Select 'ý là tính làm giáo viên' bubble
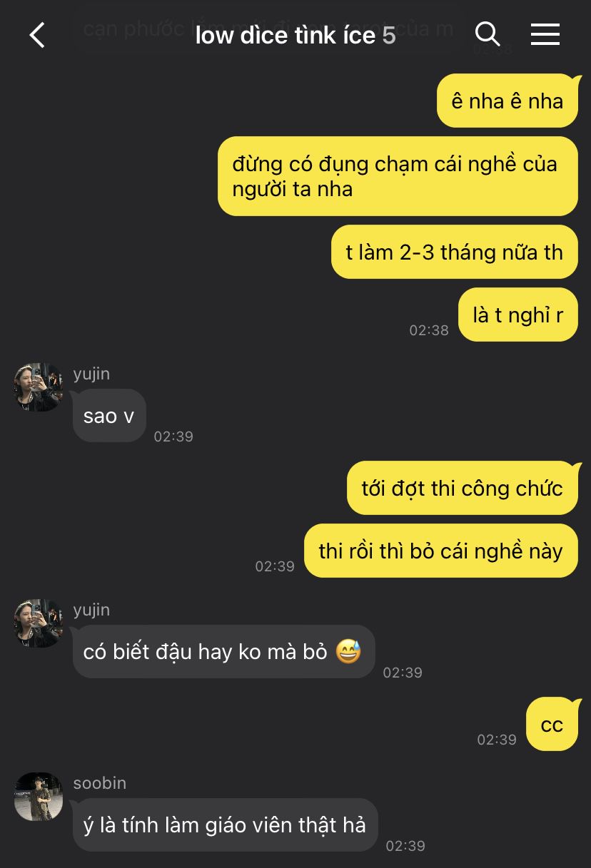Image resolution: width=591 pixels, height=868 pixels. pos(225,824)
